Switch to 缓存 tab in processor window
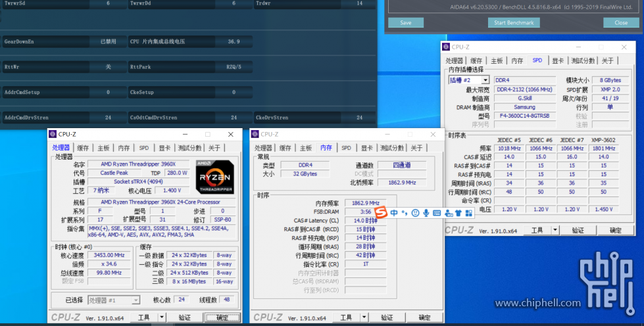Image resolution: width=644 pixels, height=326 pixels. tap(83, 148)
